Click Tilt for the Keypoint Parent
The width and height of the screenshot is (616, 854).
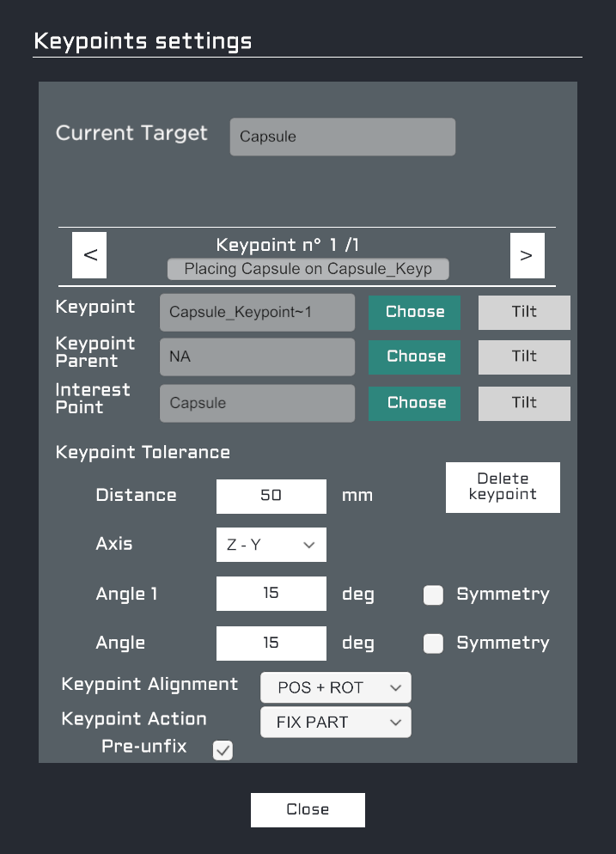(523, 357)
